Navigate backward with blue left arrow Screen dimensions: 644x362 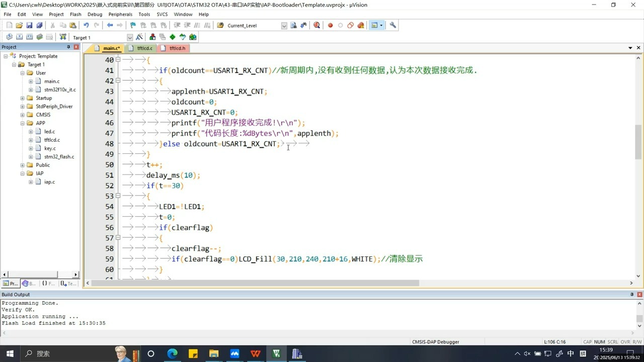point(110,25)
